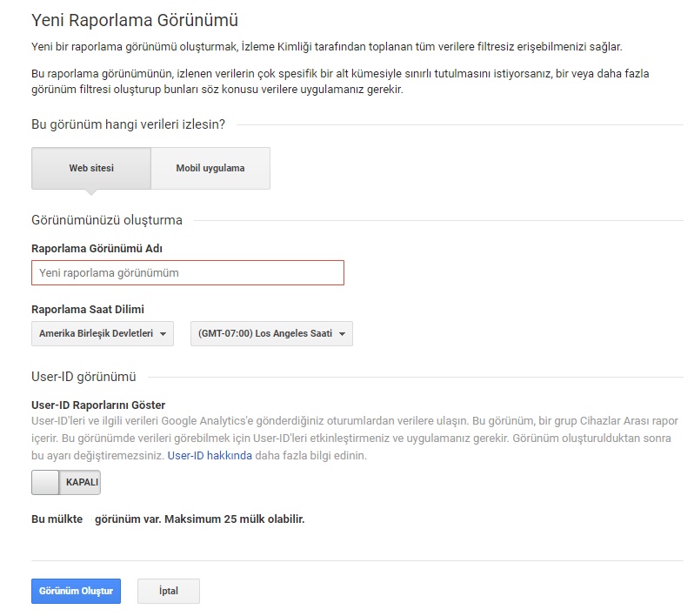The width and height of the screenshot is (694, 616).
Task: Select the Web sitesi tab
Action: 91,168
